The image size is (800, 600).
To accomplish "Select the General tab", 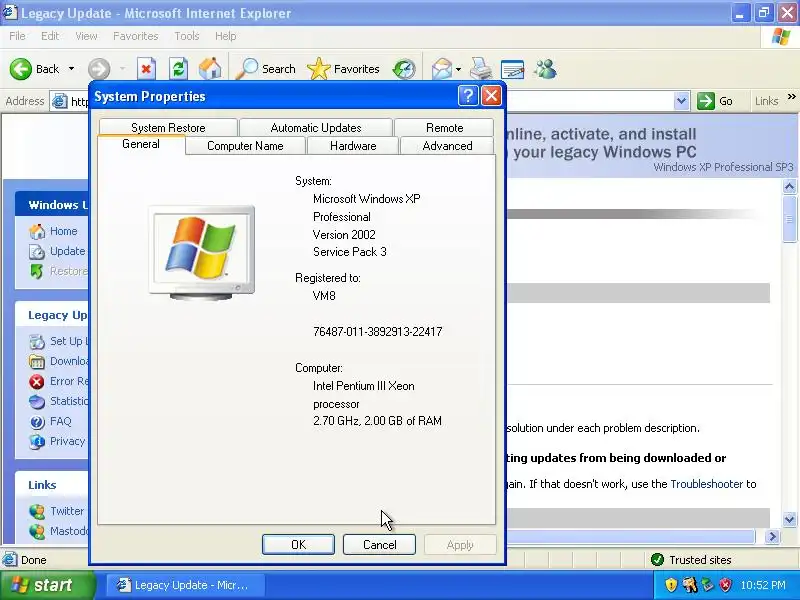I will click(141, 144).
